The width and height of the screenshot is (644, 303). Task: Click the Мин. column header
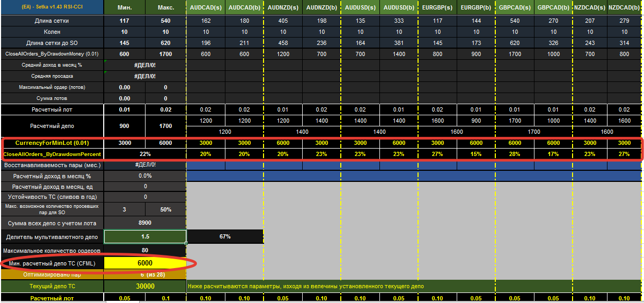[x=124, y=8]
